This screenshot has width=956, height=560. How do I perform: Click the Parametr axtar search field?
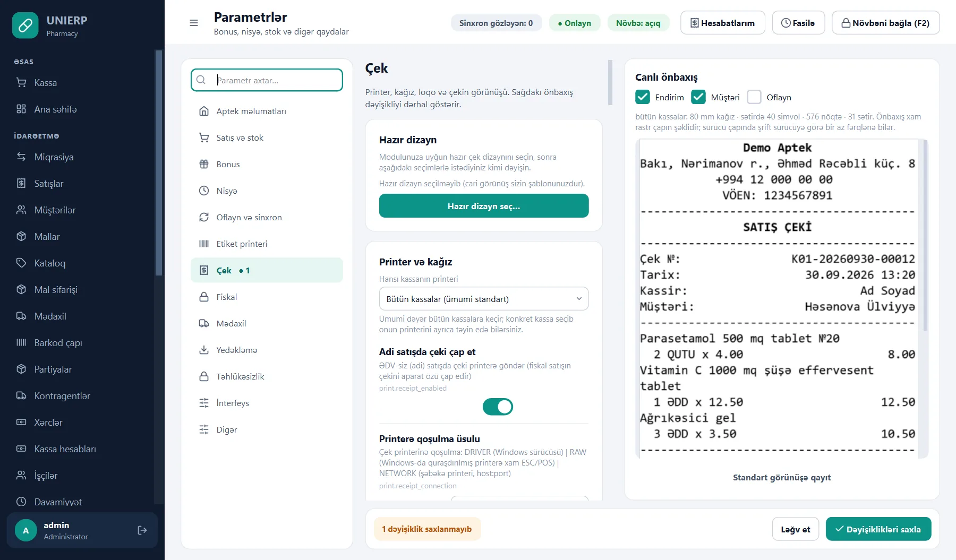click(267, 80)
